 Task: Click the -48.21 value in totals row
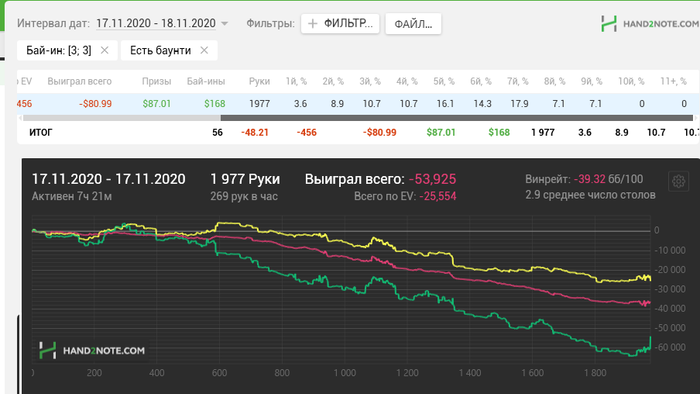coord(255,133)
